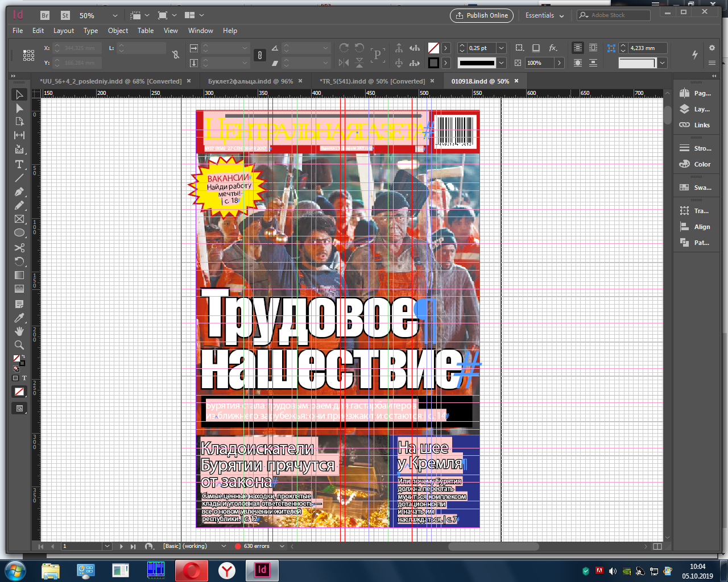This screenshot has width=728, height=582.
Task: Open the preflight profile Basic dropdown
Action: coord(224,546)
